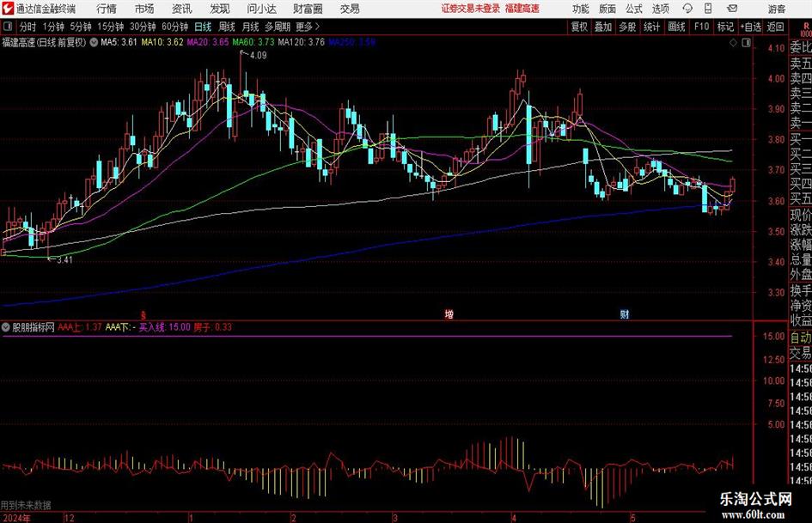The image size is (812, 523).
Task: Click the 画线 drawing tool button
Action: pyautogui.click(x=677, y=27)
